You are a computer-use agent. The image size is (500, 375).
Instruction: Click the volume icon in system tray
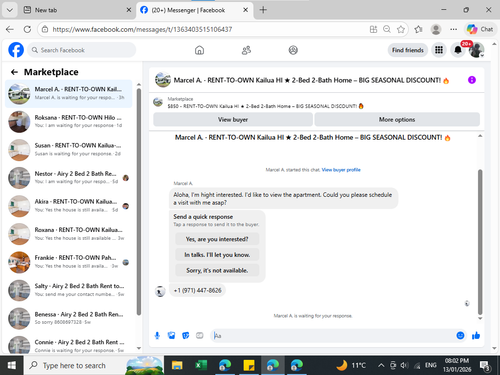[x=404, y=366]
